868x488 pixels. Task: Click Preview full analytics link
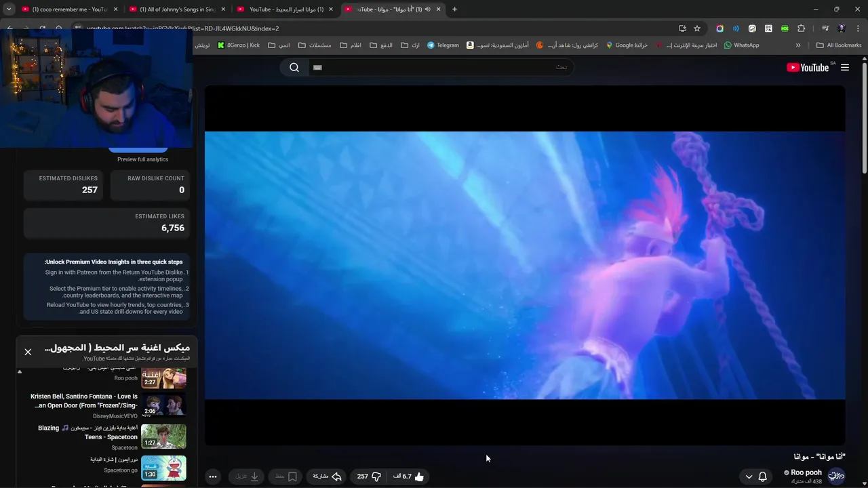pos(142,159)
